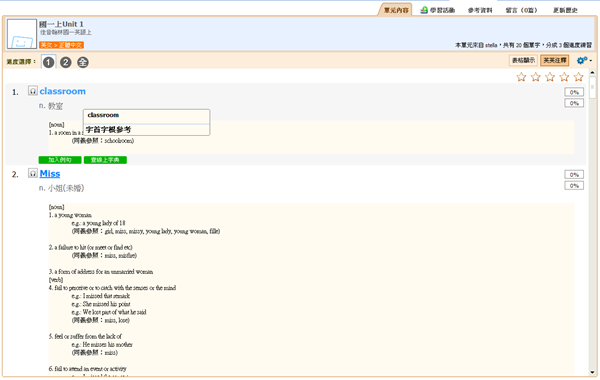Viewport: 600px width, 380px height.
Task: Switch to the 單元內容 tab
Action: coord(396,10)
